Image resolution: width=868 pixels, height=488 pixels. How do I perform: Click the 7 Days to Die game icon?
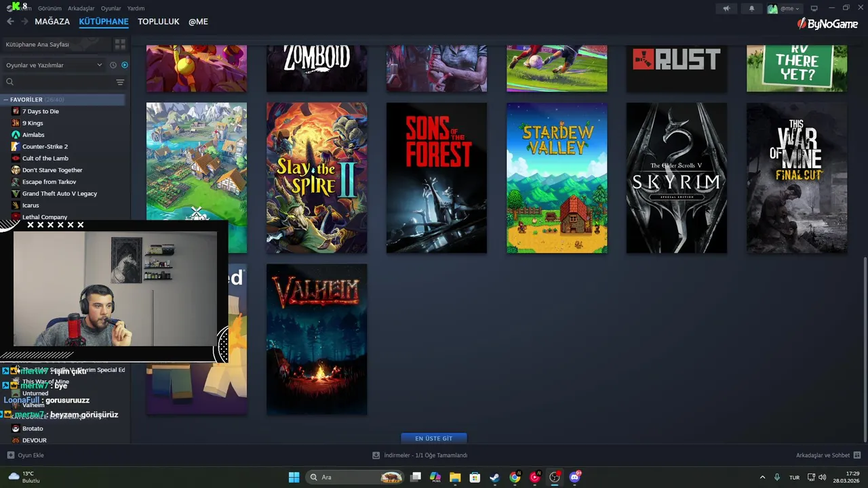tap(16, 111)
